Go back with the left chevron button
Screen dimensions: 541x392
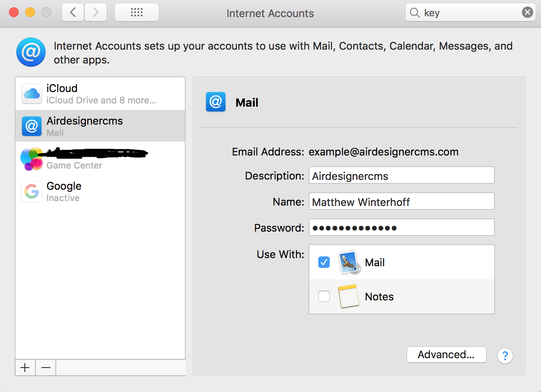[73, 13]
